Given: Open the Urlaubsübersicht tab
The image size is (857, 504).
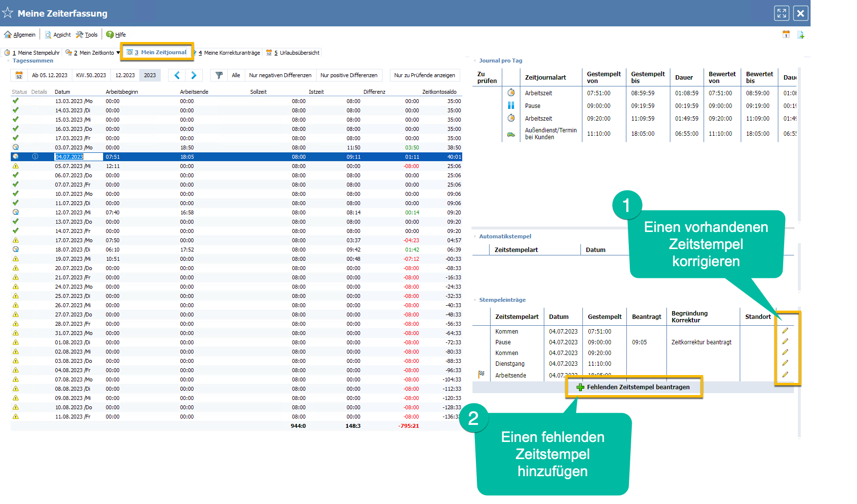Looking at the screenshot, I should [296, 53].
